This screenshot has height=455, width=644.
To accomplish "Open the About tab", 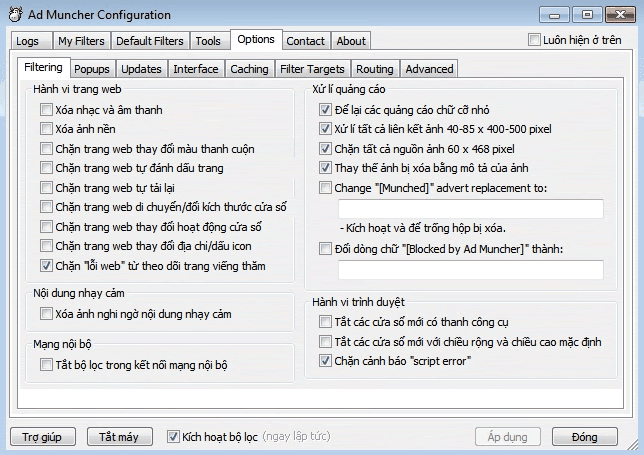I will [x=351, y=41].
